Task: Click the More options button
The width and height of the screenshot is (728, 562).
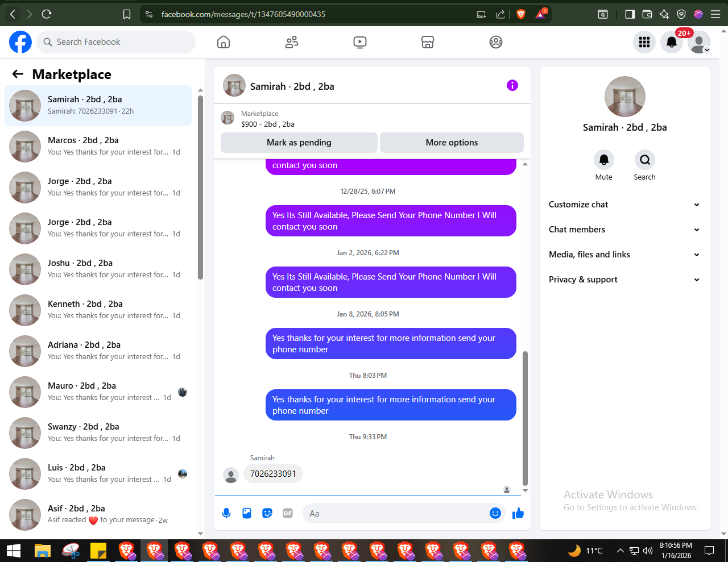Action: point(452,143)
